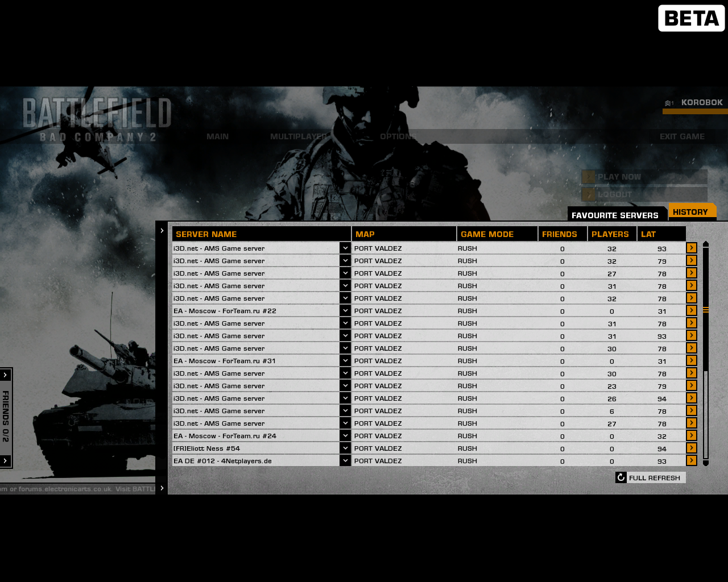Viewport: 728px width, 582px height.
Task: Select the server name '[FR]Eliott Ness #54'
Action: tap(207, 448)
